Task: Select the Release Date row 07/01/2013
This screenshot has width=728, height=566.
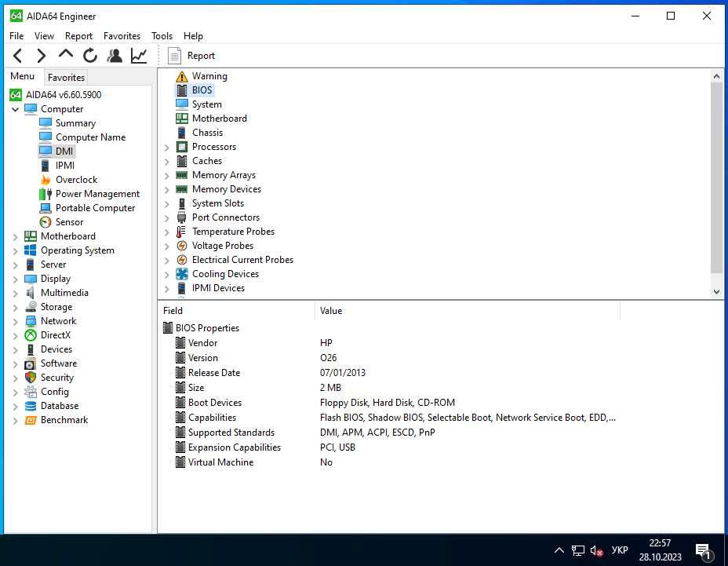Action: (x=393, y=373)
